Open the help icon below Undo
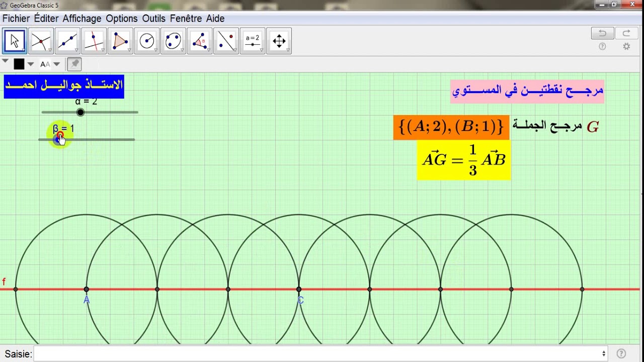Viewport: 644px width, 362px height. (602, 46)
